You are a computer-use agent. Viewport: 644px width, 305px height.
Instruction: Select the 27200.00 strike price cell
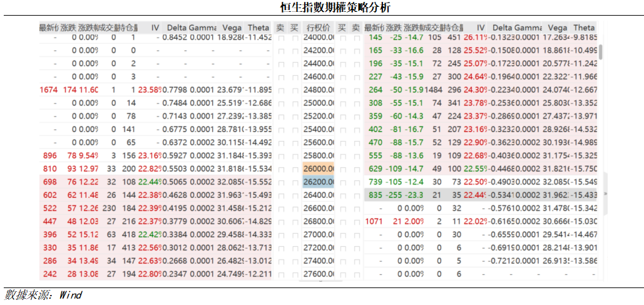[x=319, y=248]
